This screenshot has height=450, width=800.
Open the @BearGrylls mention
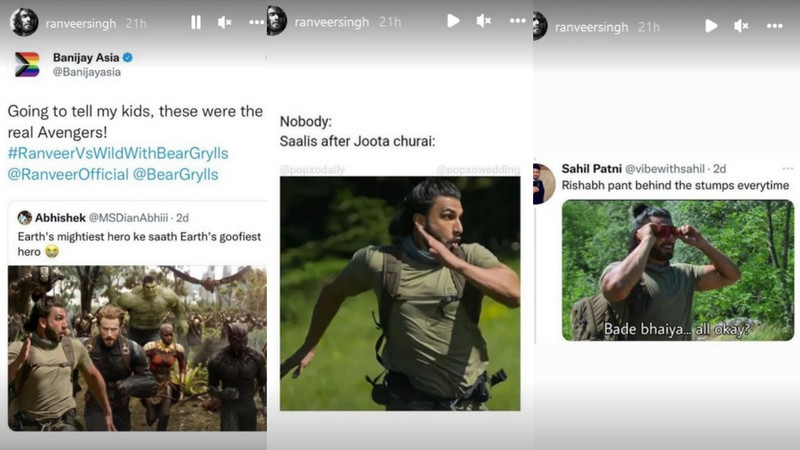point(176,174)
